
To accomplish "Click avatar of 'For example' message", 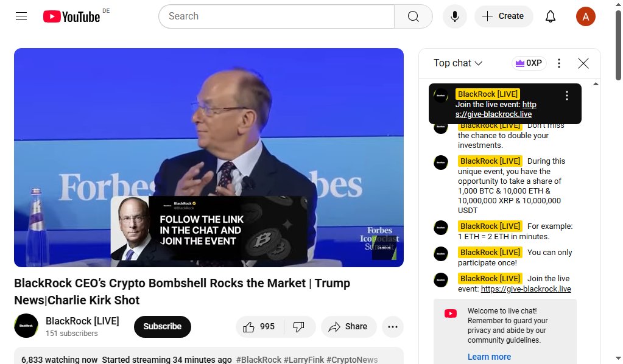I will (x=441, y=228).
